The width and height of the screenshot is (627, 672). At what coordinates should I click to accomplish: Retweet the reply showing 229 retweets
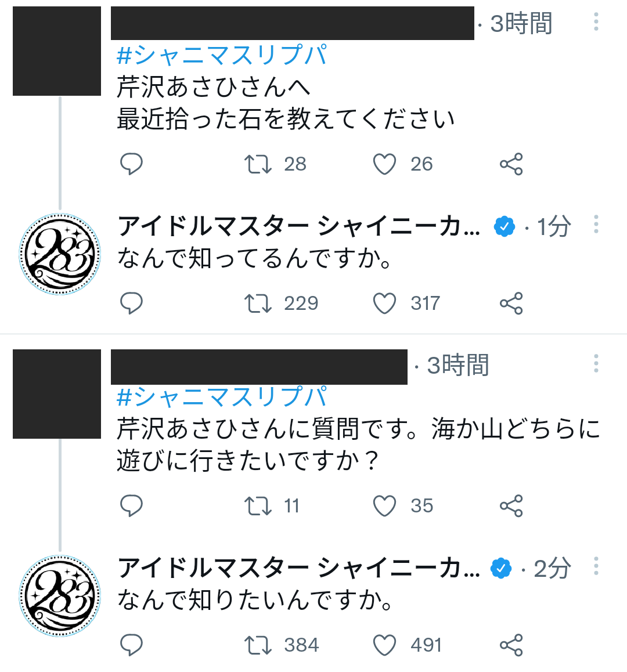258,304
